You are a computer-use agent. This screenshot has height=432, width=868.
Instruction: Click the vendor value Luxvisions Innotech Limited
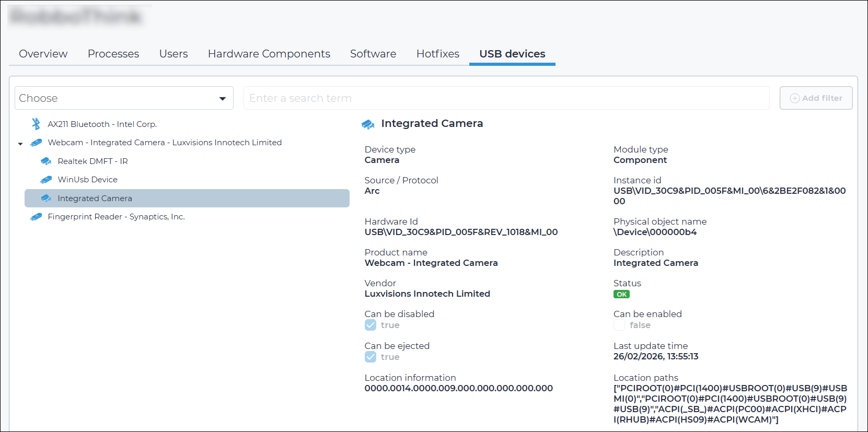click(427, 294)
